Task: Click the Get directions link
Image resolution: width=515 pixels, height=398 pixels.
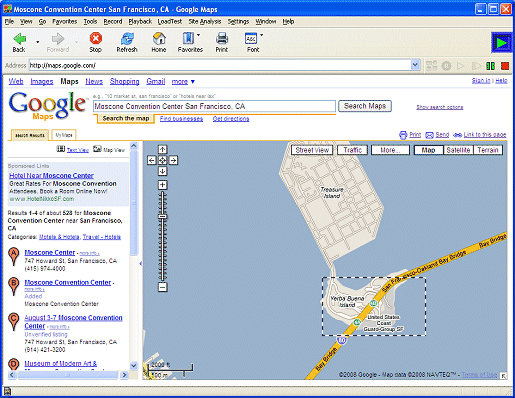Action: [x=231, y=119]
